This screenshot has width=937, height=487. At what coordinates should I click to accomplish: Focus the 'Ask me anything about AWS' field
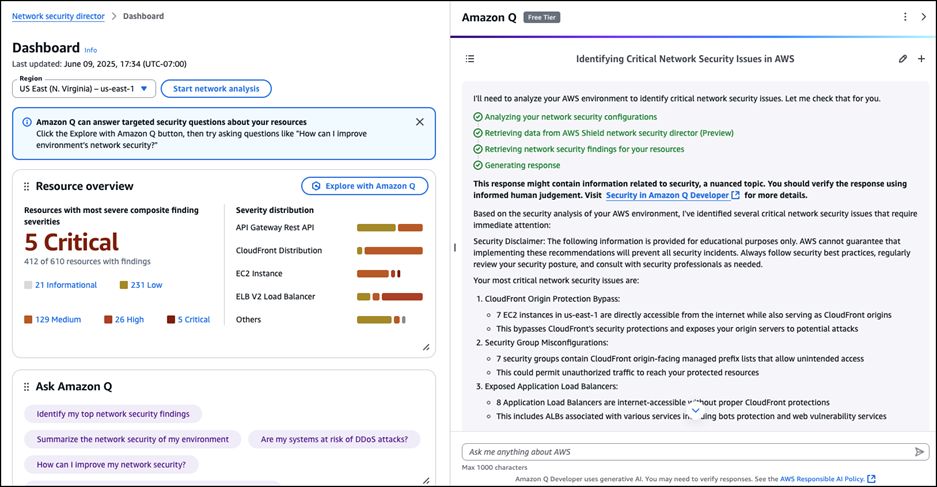pyautogui.click(x=696, y=452)
